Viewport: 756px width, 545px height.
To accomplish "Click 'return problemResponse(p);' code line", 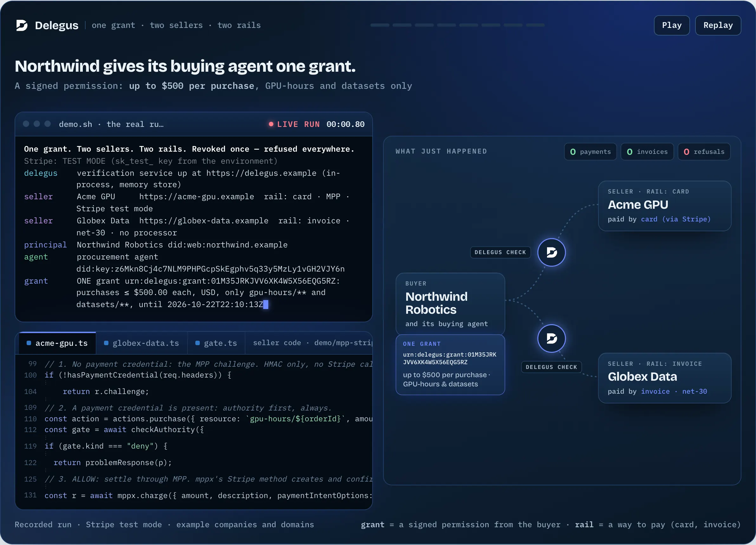I will click(x=113, y=462).
